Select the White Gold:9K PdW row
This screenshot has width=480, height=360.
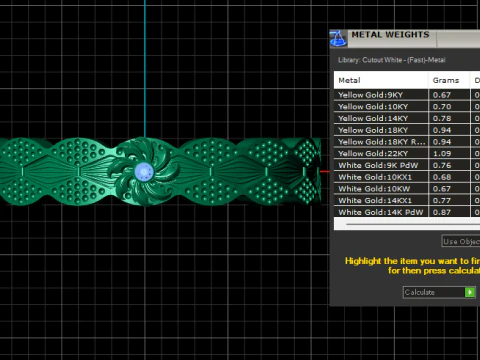click(x=407, y=165)
